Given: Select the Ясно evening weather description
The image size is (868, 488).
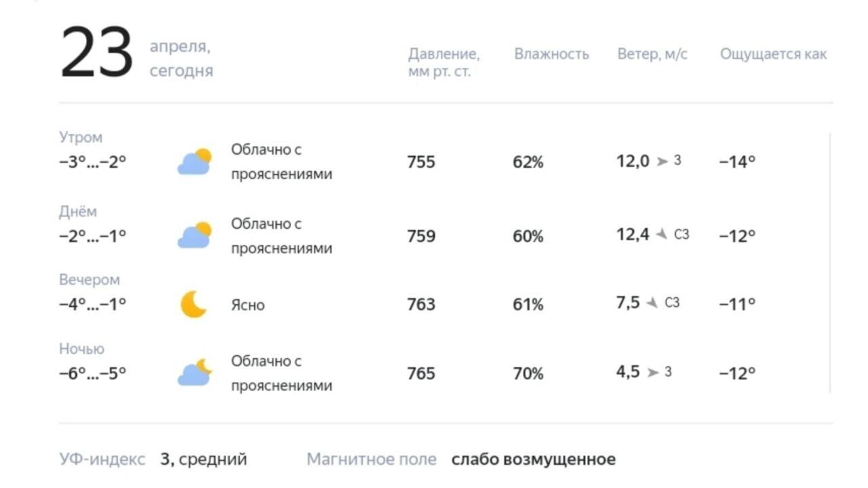Looking at the screenshot, I should (248, 305).
